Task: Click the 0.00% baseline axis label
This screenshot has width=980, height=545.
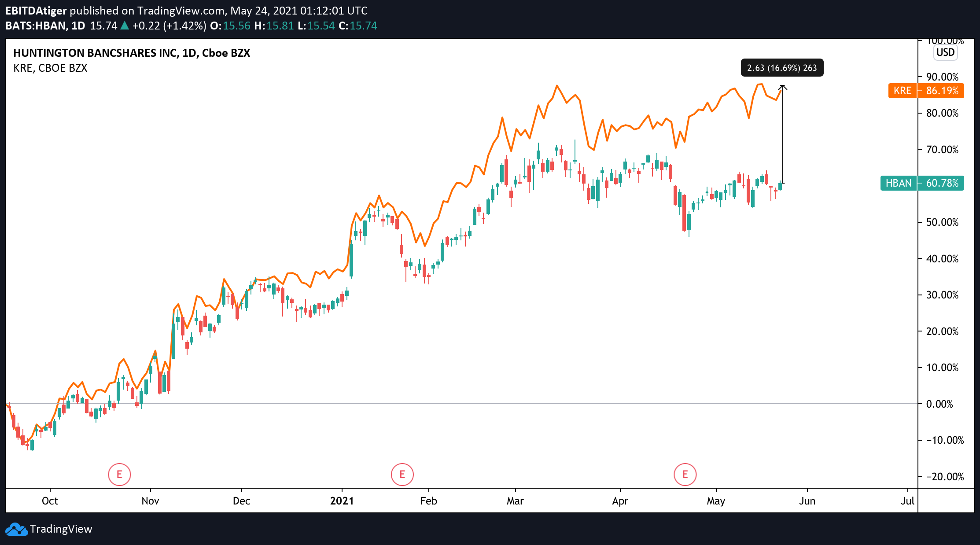Action: point(939,404)
